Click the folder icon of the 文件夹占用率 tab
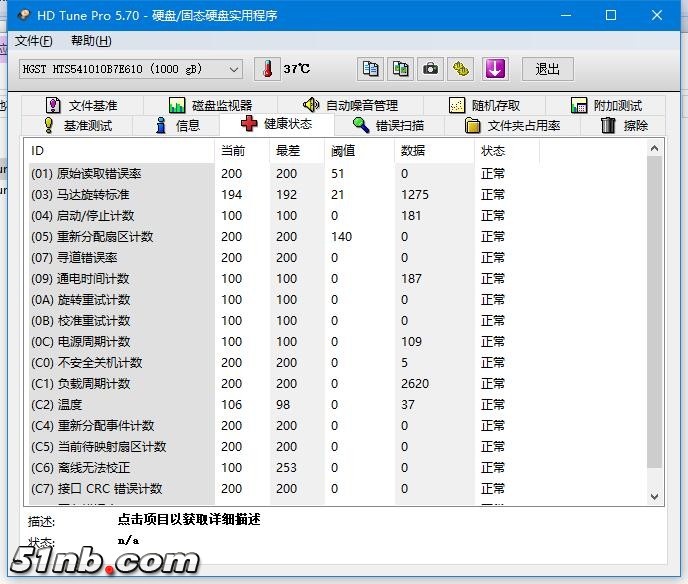This screenshot has width=688, height=584. pyautogui.click(x=473, y=125)
